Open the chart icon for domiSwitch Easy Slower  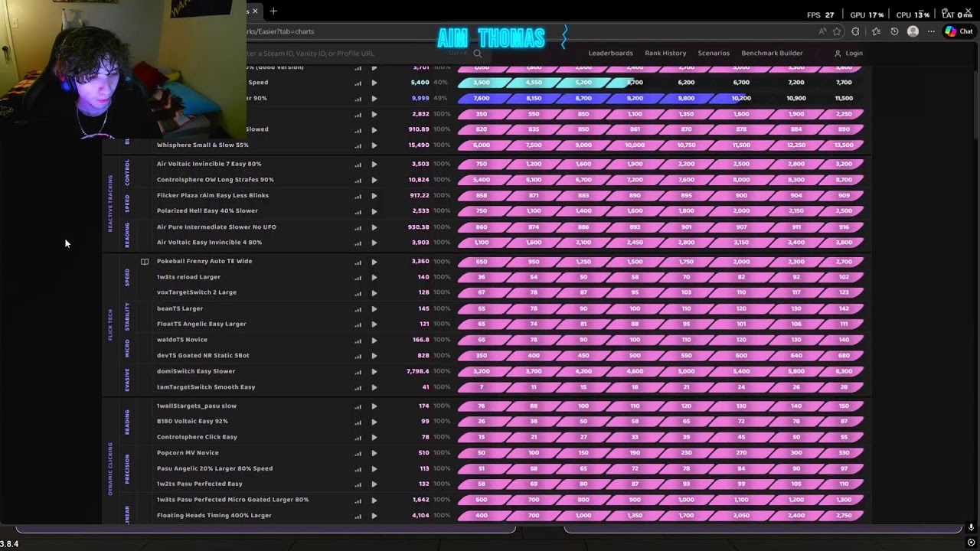(x=358, y=372)
